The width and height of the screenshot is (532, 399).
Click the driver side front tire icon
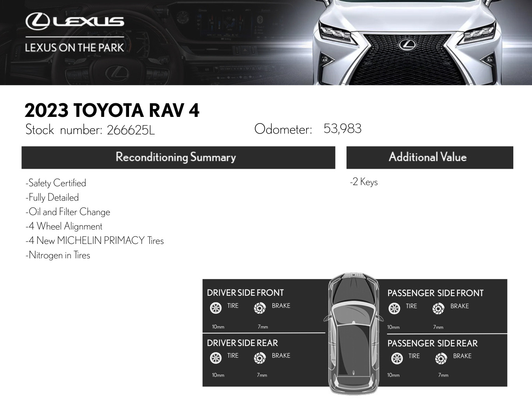(x=216, y=308)
